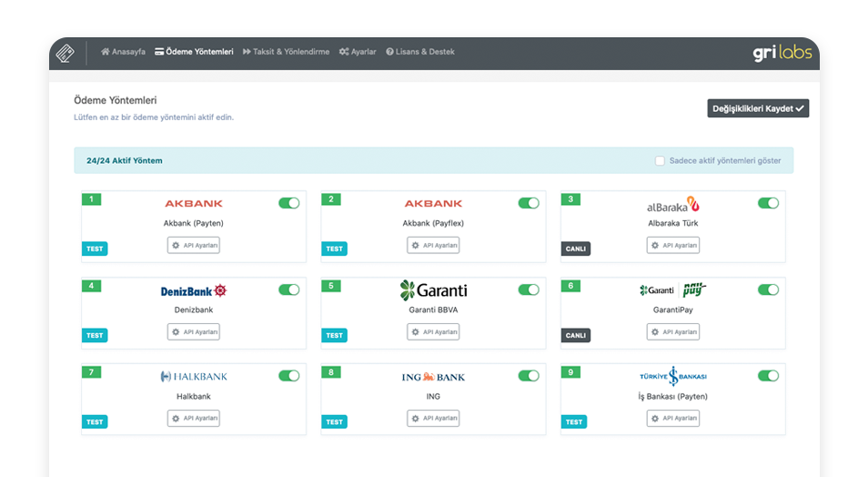The image size is (868, 477).
Task: Click the Türkiye İş Bankası logo
Action: (x=673, y=376)
